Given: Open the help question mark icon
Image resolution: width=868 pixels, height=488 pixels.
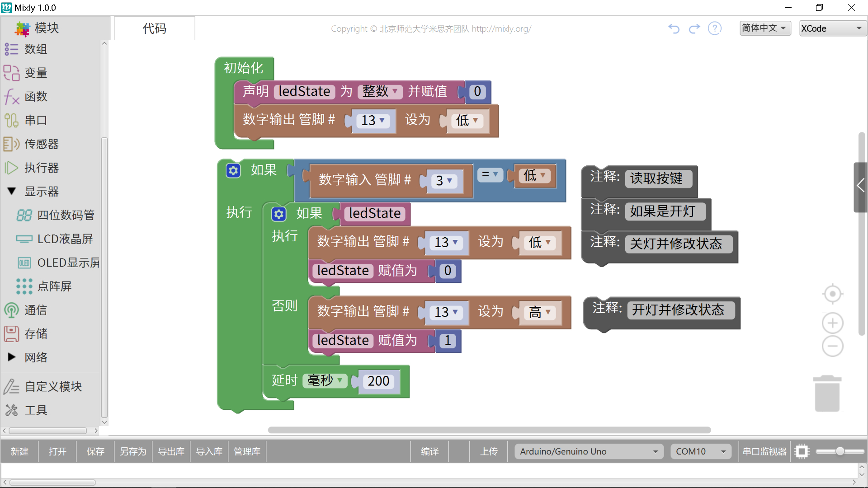Looking at the screenshot, I should pyautogui.click(x=714, y=28).
